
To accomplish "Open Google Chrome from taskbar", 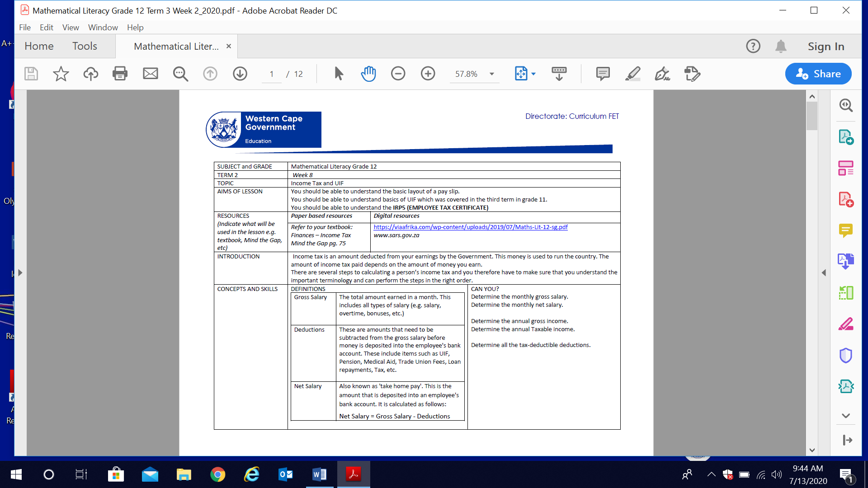I will 218,474.
